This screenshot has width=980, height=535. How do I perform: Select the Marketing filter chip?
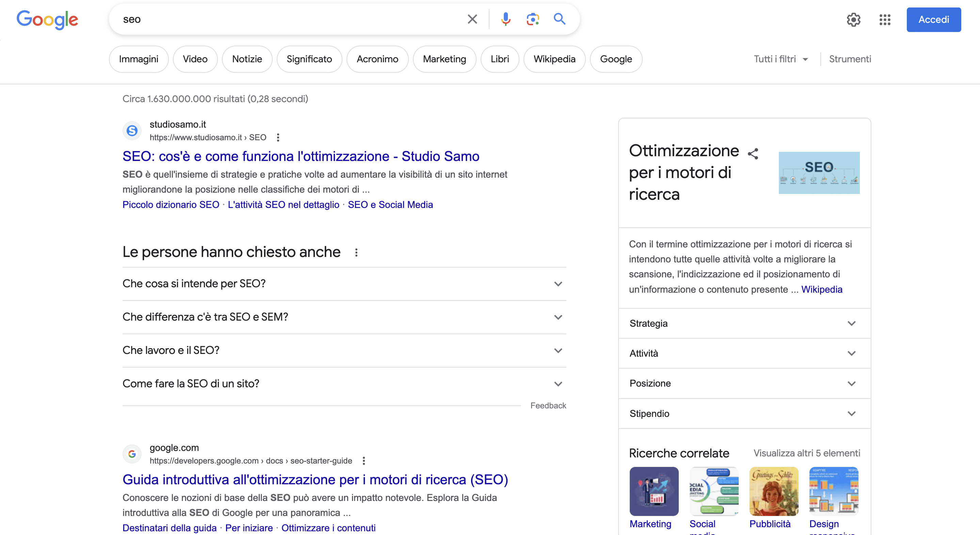pyautogui.click(x=444, y=59)
